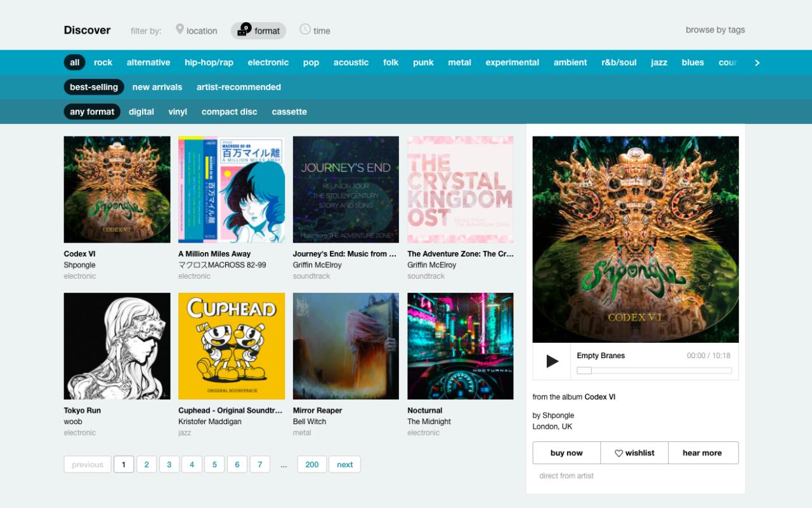The height and width of the screenshot is (508, 812).
Task: Go to page 2 of results
Action: (x=147, y=465)
